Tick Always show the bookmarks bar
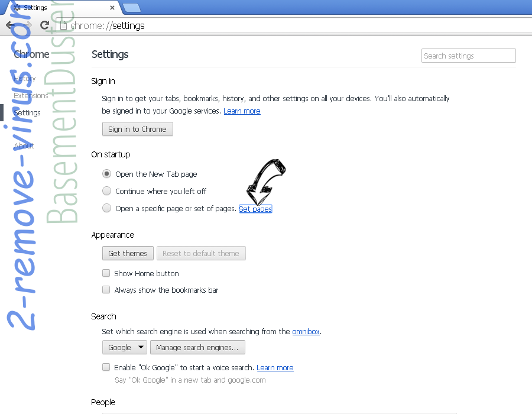 tap(106, 290)
